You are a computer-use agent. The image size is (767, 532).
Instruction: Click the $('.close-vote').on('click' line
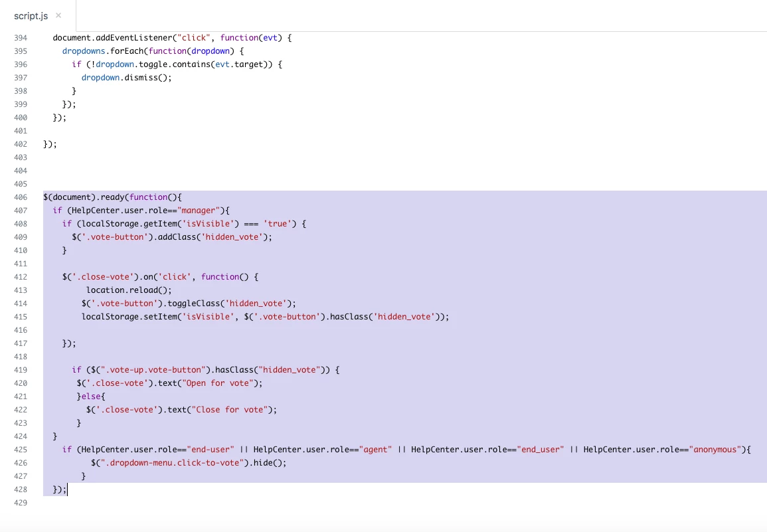(x=160, y=277)
